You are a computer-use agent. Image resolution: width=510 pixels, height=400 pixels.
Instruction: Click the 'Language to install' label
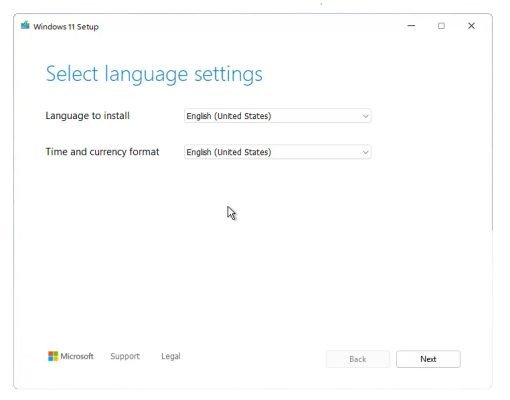coord(87,116)
